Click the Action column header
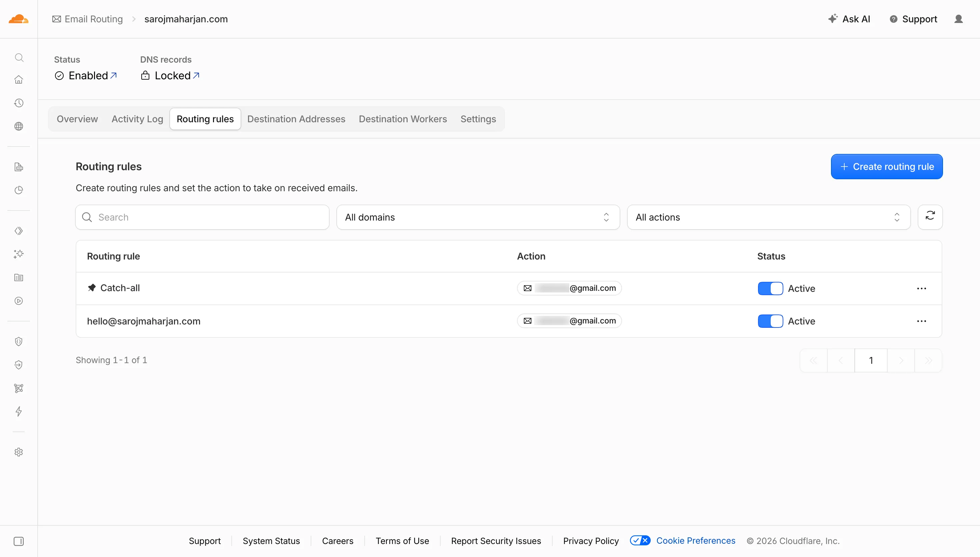 531,256
